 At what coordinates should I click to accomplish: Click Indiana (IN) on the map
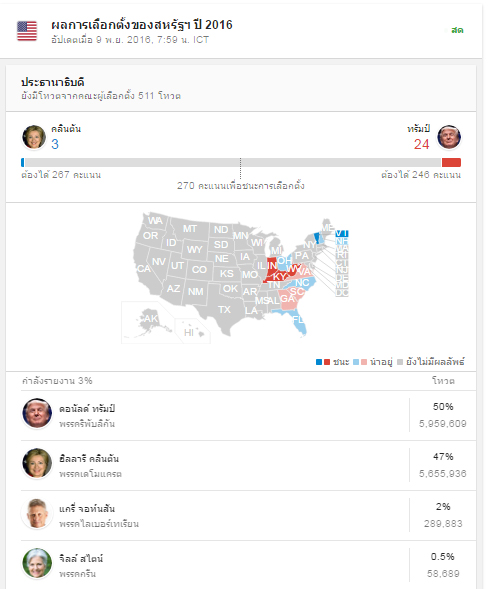[272, 266]
